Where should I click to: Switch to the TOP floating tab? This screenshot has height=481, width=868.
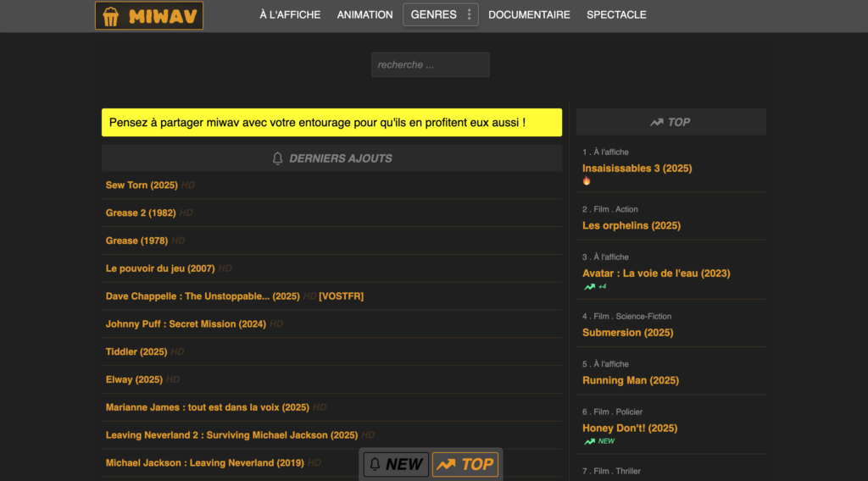[465, 464]
